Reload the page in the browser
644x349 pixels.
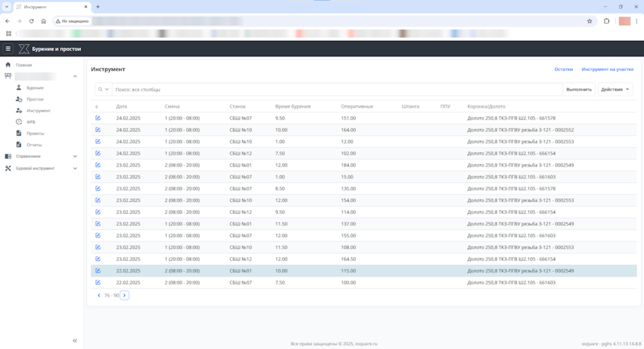[x=31, y=21]
